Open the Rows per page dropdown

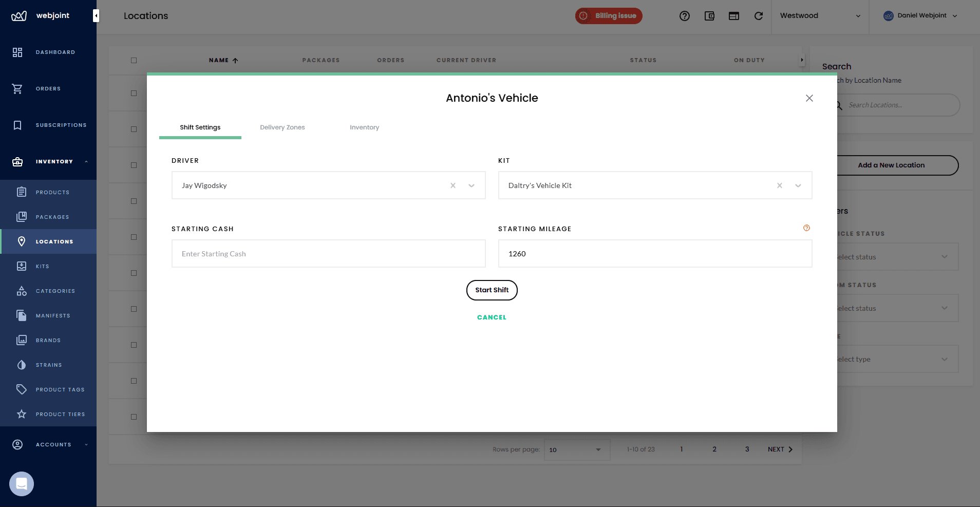point(576,449)
